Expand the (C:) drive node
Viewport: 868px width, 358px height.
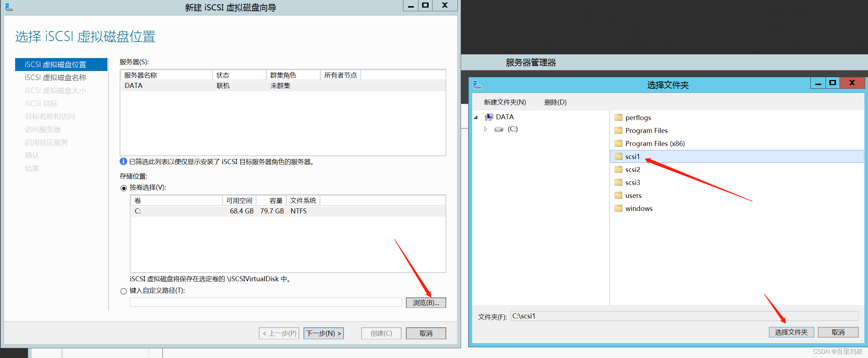pyautogui.click(x=486, y=129)
